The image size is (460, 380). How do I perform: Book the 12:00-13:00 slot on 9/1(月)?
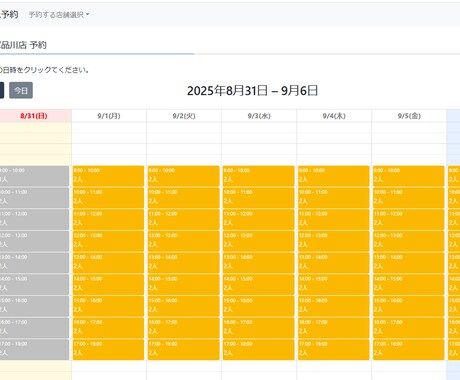click(x=108, y=241)
